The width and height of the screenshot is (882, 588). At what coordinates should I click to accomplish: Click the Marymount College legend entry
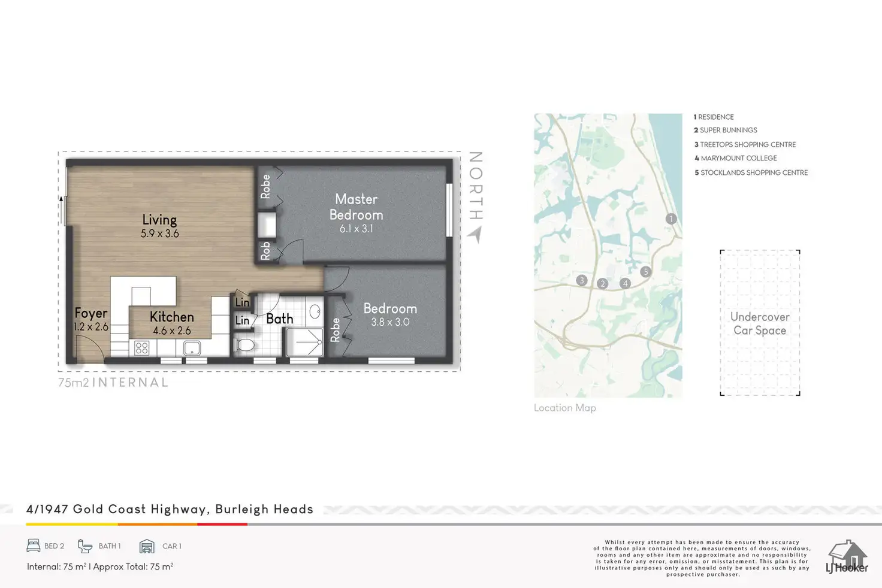coord(735,159)
